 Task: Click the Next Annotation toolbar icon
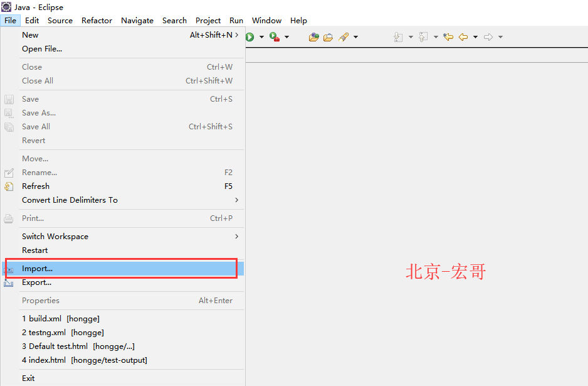coord(398,37)
